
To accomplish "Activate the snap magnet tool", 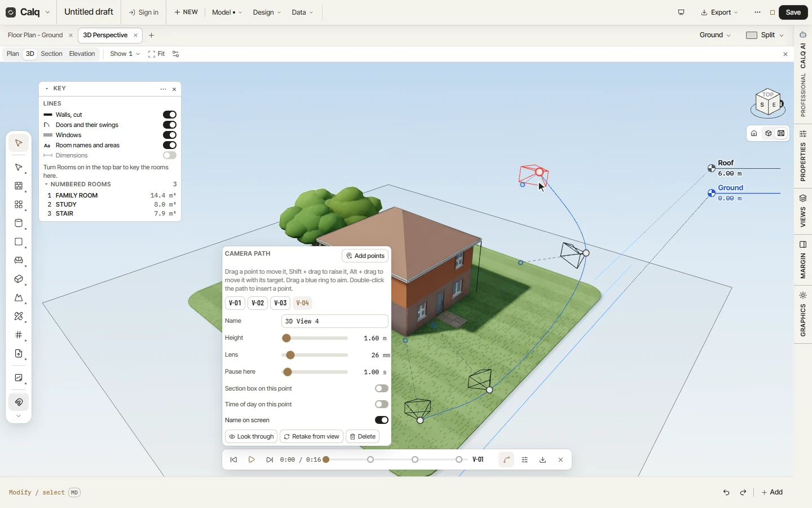I will (19, 402).
